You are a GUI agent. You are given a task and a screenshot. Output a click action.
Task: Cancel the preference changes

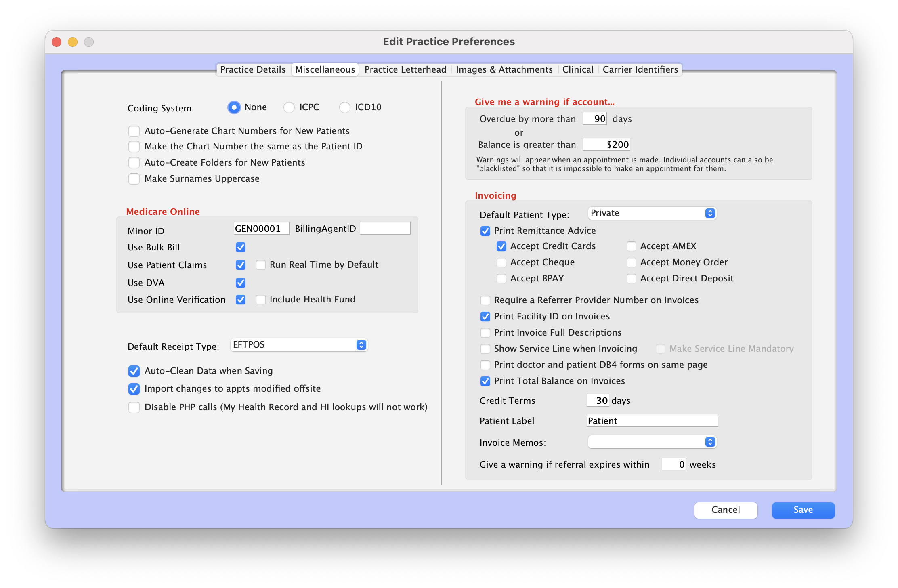point(726,510)
